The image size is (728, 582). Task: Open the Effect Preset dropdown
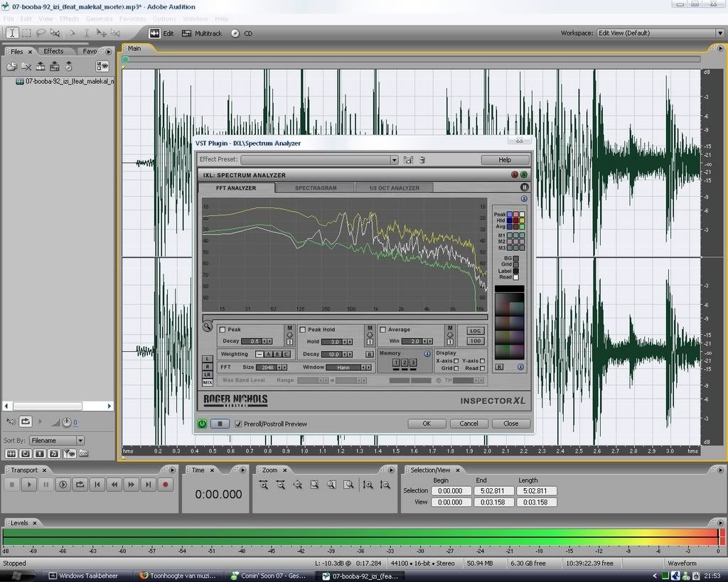[395, 160]
